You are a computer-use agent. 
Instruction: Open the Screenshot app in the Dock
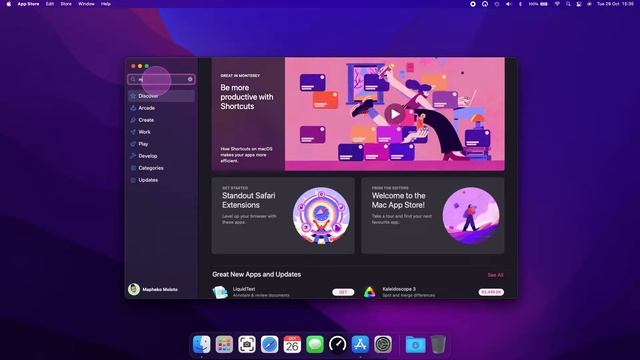pos(247,344)
